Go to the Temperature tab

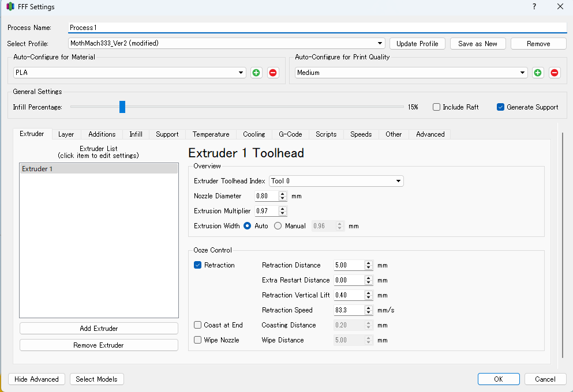pos(211,134)
